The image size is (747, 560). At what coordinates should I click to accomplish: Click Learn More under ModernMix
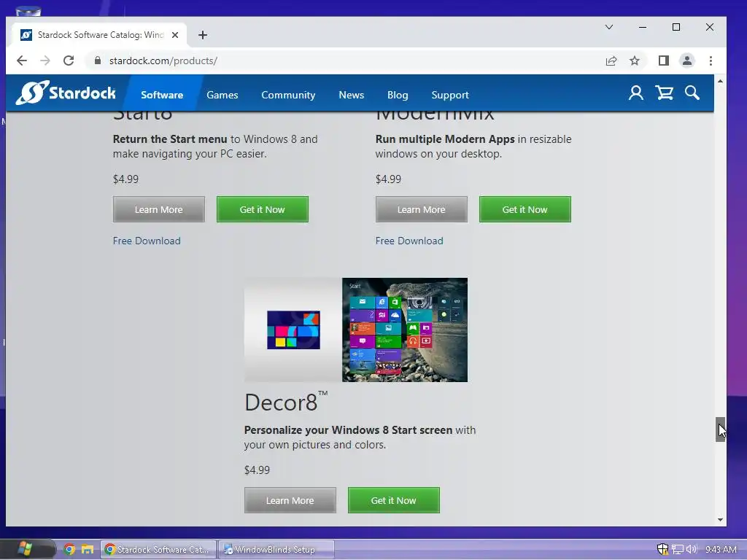click(x=421, y=209)
